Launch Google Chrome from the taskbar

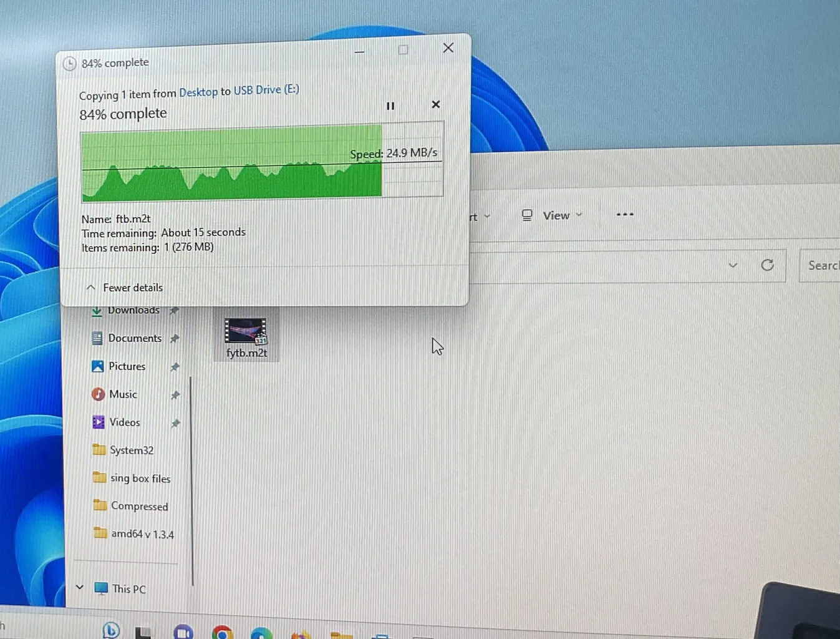[x=222, y=633]
